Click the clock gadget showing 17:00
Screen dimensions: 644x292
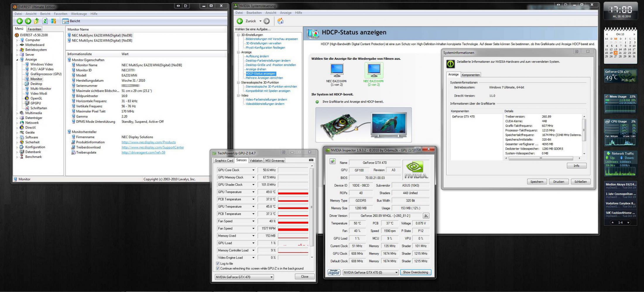pos(621,11)
